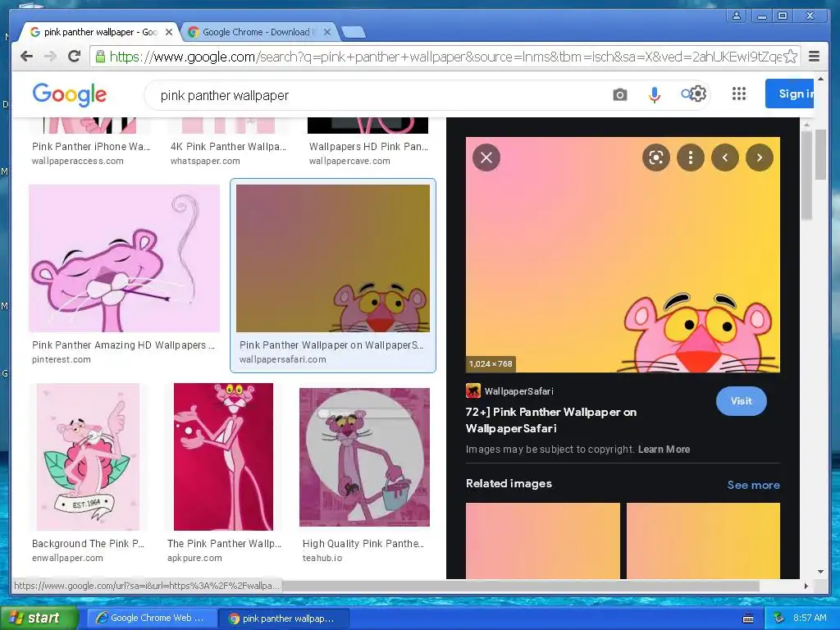
Task: Click the Pink Panther iPhone Wa... caption
Action: point(91,146)
